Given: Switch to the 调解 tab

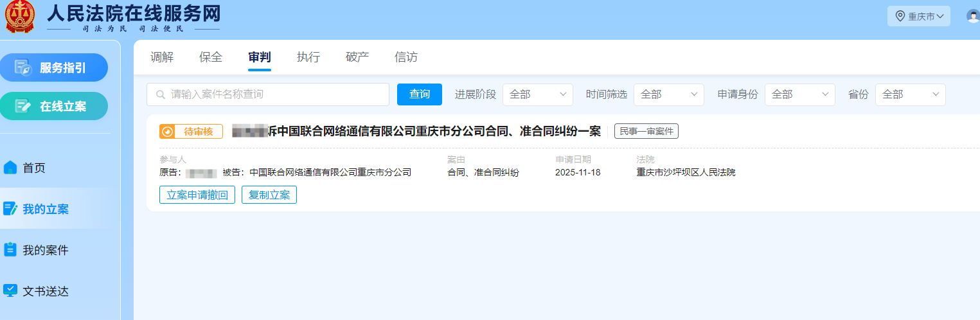Looking at the screenshot, I should (162, 57).
